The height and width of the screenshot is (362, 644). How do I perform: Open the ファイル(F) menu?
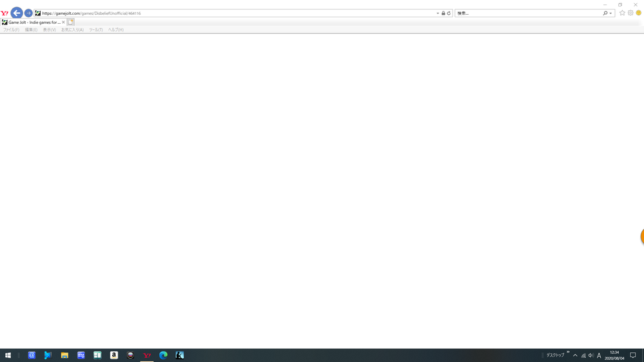pyautogui.click(x=11, y=30)
